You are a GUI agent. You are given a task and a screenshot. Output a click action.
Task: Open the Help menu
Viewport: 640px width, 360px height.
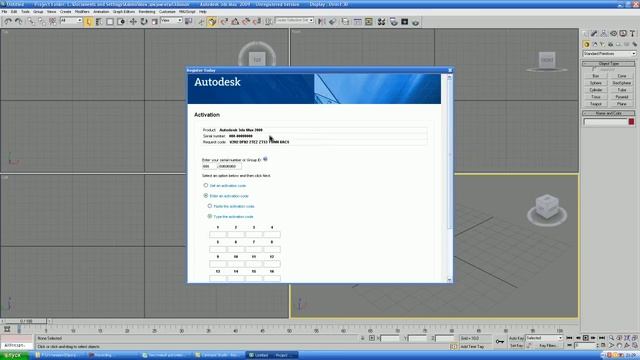(202, 12)
